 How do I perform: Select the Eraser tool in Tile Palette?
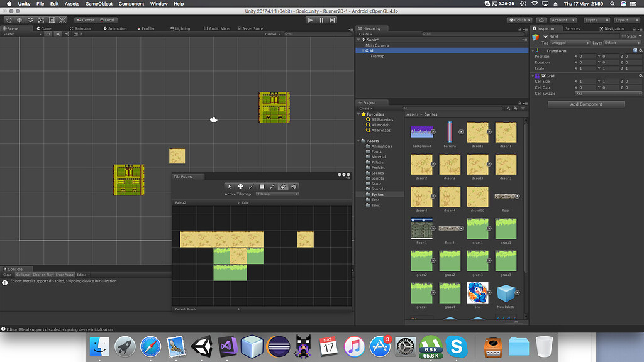click(x=283, y=186)
